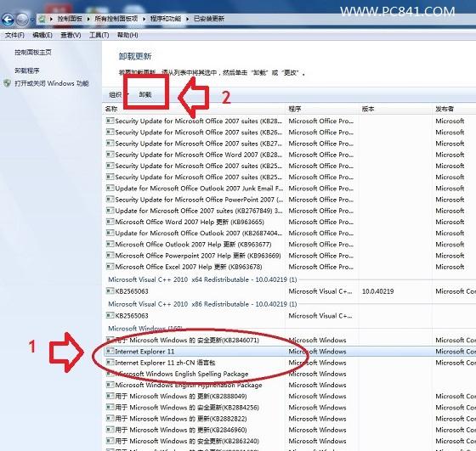The image size is (476, 451).
Task: Open the 文件(F) menu
Action: point(14,35)
